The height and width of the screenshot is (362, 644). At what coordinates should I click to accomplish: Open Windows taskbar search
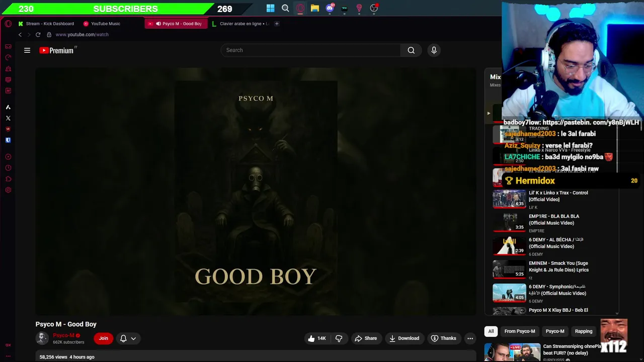click(x=285, y=8)
